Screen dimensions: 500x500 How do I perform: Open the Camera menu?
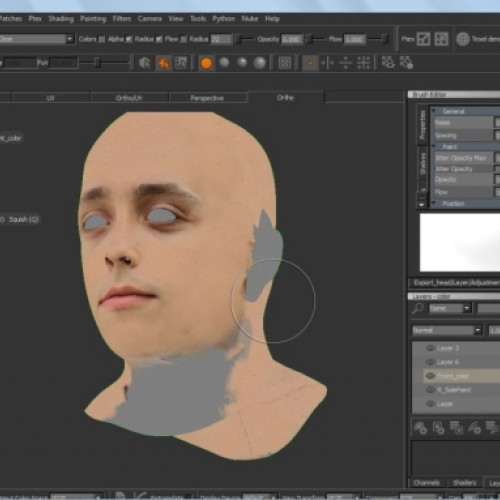pyautogui.click(x=150, y=19)
